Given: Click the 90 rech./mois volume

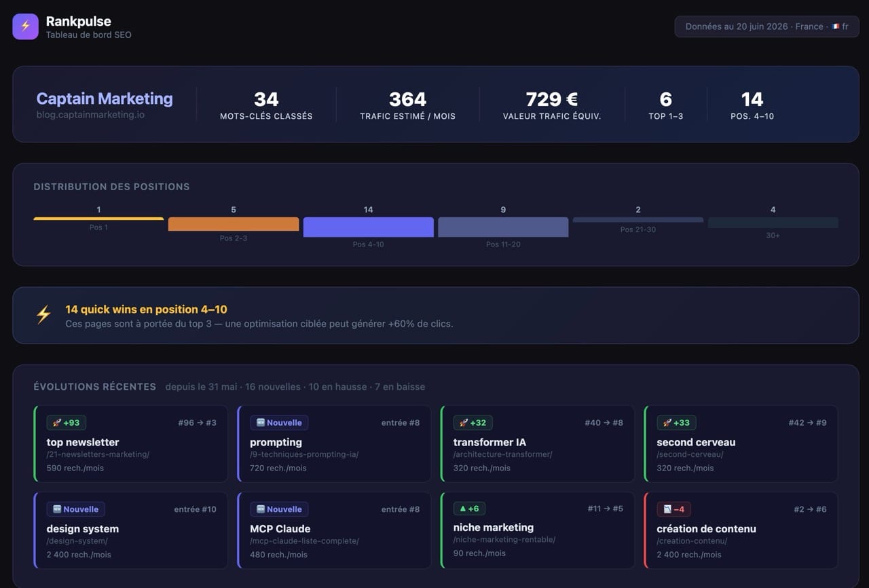Looking at the screenshot, I should tap(479, 553).
